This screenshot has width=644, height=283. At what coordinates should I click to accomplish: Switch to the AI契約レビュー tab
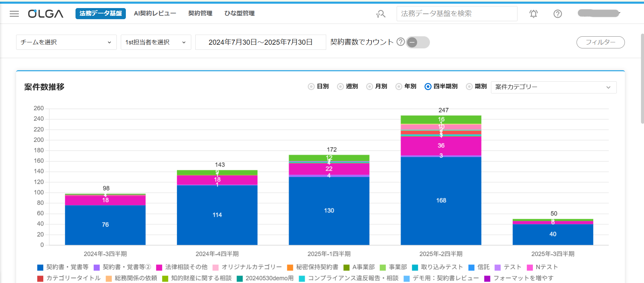pyautogui.click(x=155, y=13)
